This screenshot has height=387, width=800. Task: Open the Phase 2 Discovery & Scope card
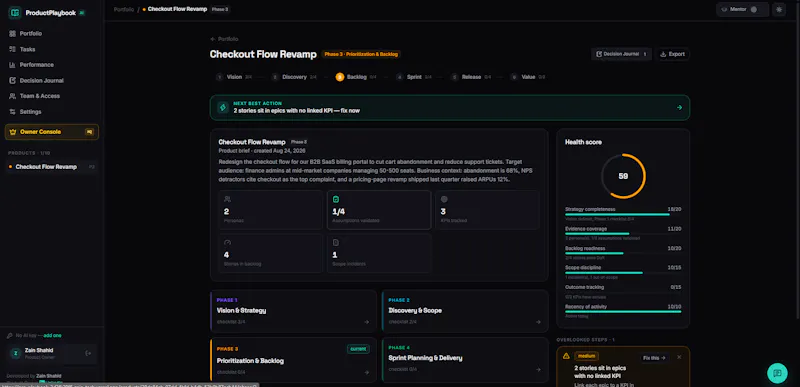point(465,311)
